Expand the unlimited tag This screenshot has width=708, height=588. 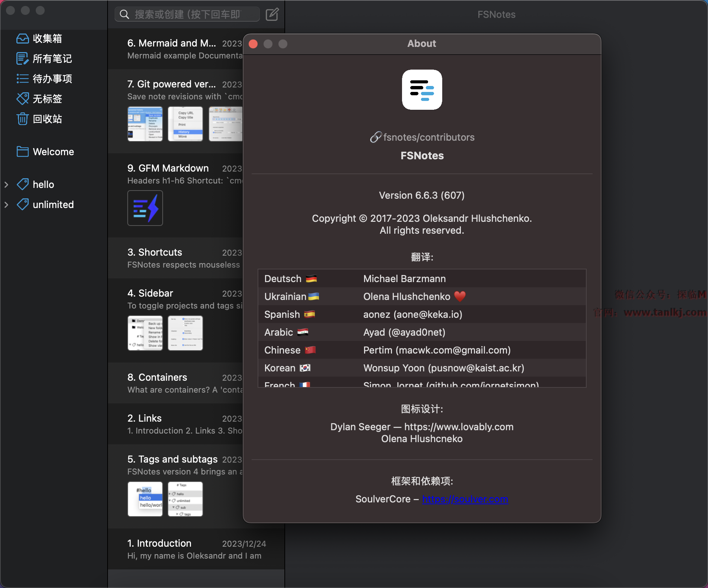pyautogui.click(x=6, y=205)
